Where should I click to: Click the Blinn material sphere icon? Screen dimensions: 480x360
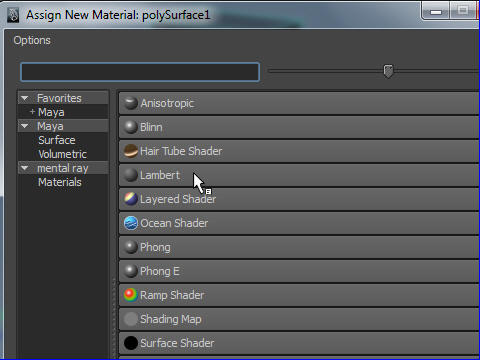tap(131, 127)
